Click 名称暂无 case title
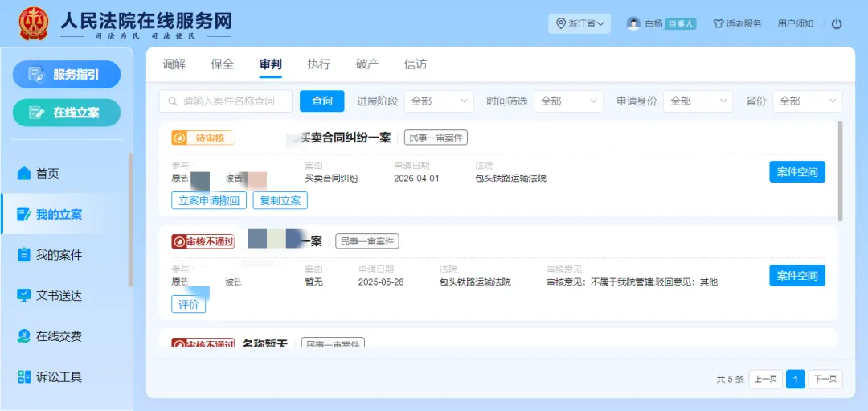 (x=266, y=344)
